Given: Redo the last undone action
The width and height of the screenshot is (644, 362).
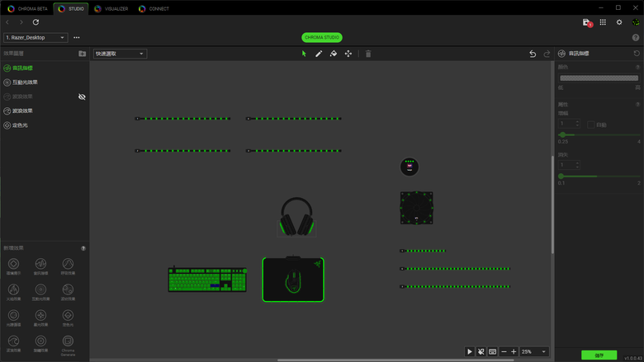Looking at the screenshot, I should click(x=547, y=54).
